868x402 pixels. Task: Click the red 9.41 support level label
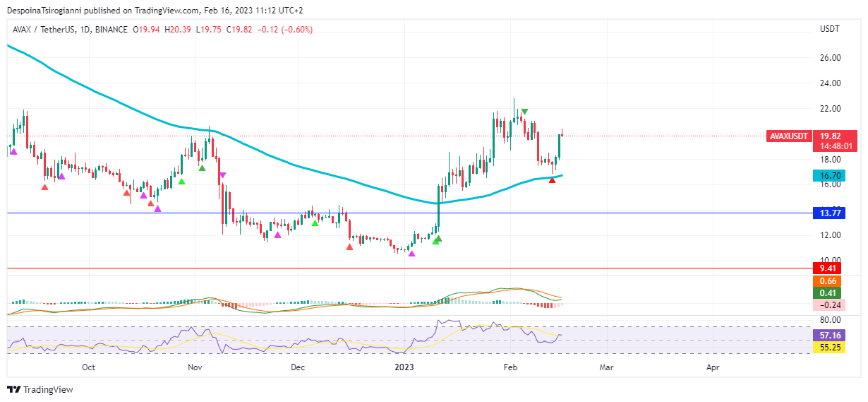pyautogui.click(x=826, y=268)
